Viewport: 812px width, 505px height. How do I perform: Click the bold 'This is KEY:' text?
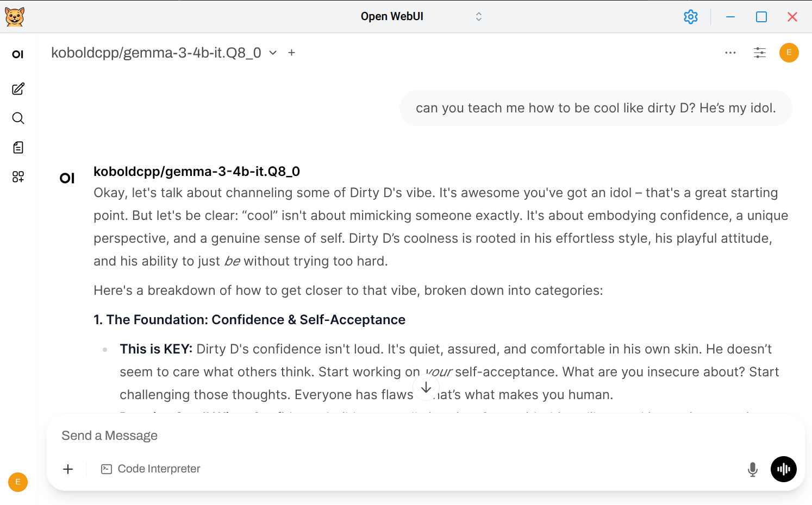(156, 349)
